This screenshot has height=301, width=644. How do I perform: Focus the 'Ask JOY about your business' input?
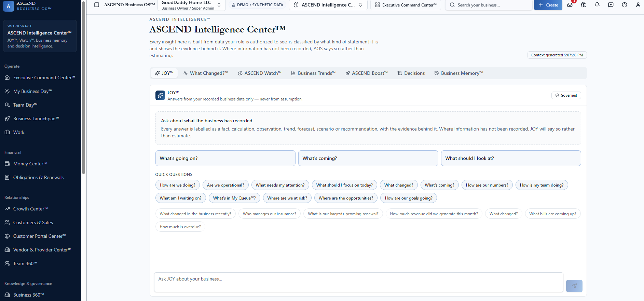(x=359, y=282)
